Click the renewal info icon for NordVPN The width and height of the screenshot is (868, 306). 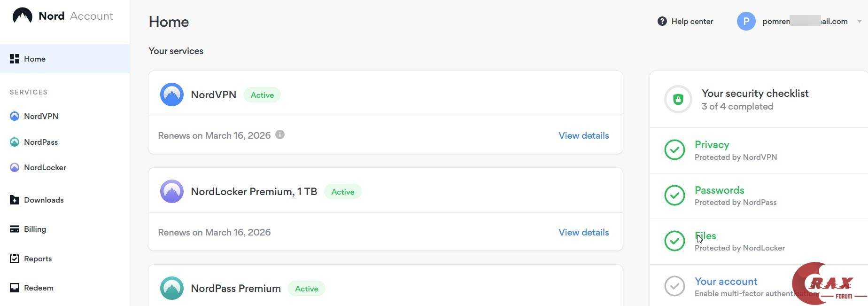tap(280, 135)
